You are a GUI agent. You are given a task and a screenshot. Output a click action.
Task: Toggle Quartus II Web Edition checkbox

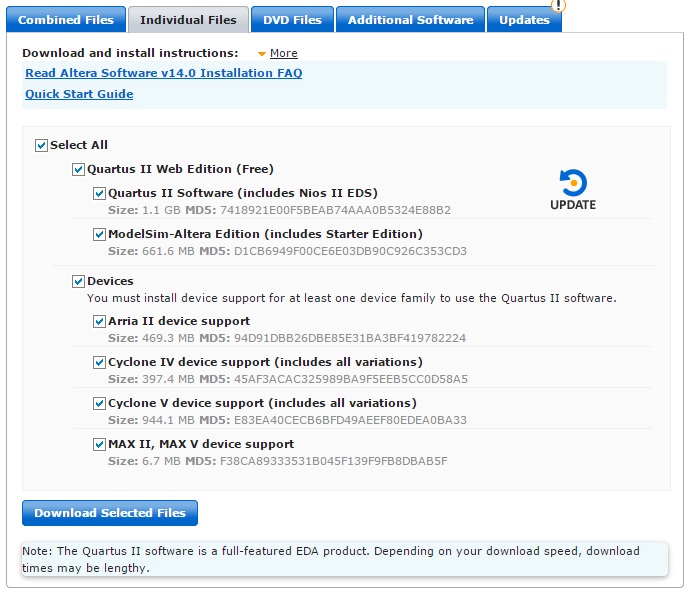click(x=79, y=170)
